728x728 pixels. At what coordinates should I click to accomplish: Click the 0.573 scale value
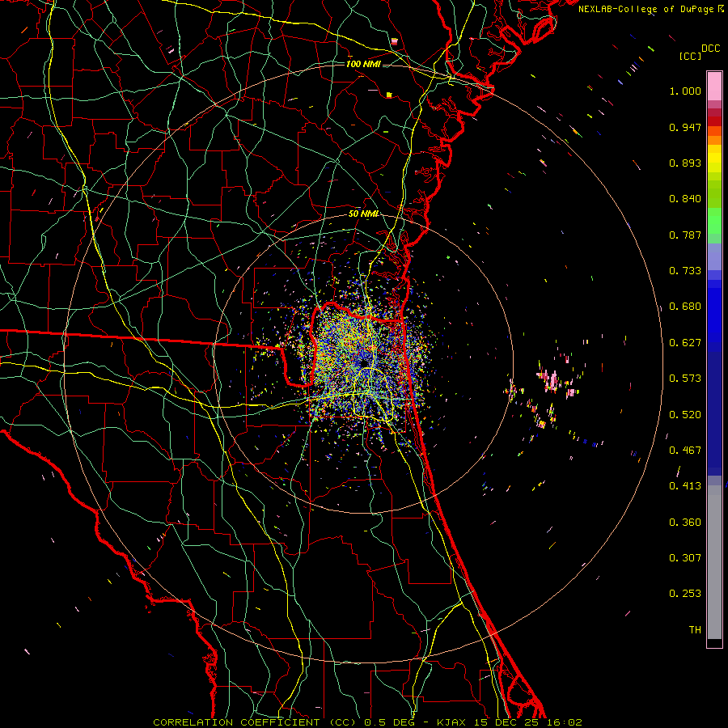tap(685, 379)
